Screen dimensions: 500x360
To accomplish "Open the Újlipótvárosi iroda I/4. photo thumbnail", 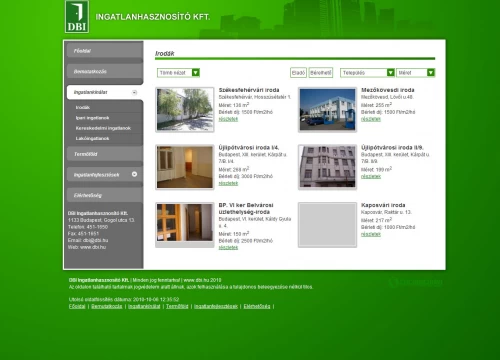I will pos(185,167).
